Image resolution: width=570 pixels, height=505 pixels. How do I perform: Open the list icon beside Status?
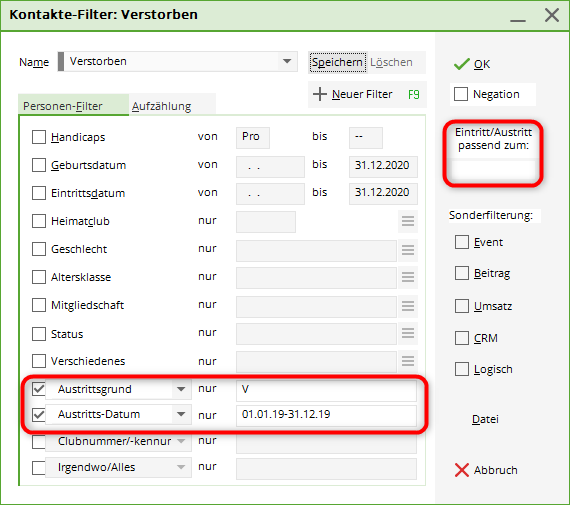click(408, 333)
